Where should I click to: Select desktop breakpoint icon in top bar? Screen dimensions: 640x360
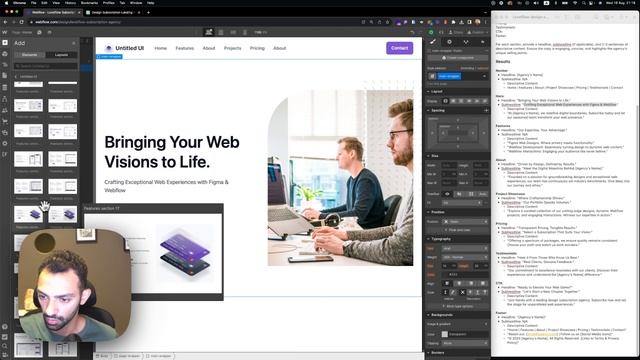(209, 32)
